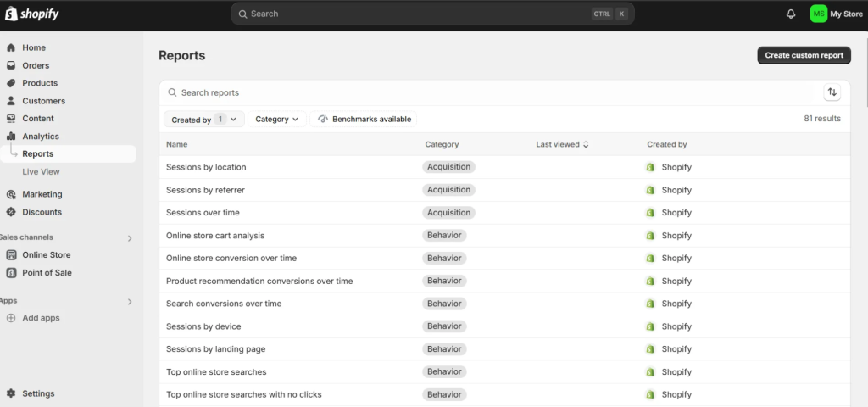Click Shopify icon in Online store cart analysis row
Image resolution: width=868 pixels, height=407 pixels.
point(650,236)
